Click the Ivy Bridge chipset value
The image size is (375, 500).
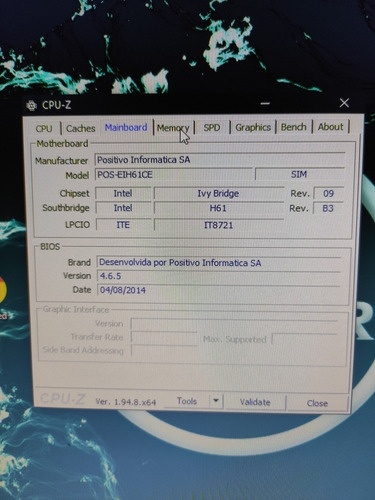[218, 193]
